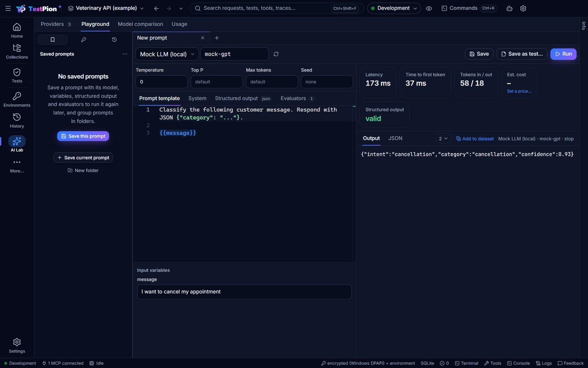Switch to the Usage tab
This screenshot has height=368, width=588.
point(179,24)
